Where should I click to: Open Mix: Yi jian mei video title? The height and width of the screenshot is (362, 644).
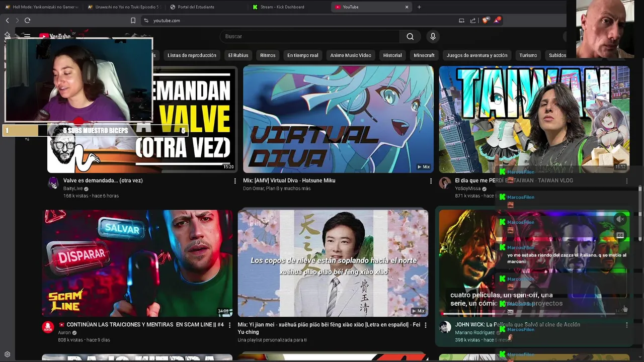pyautogui.click(x=329, y=328)
